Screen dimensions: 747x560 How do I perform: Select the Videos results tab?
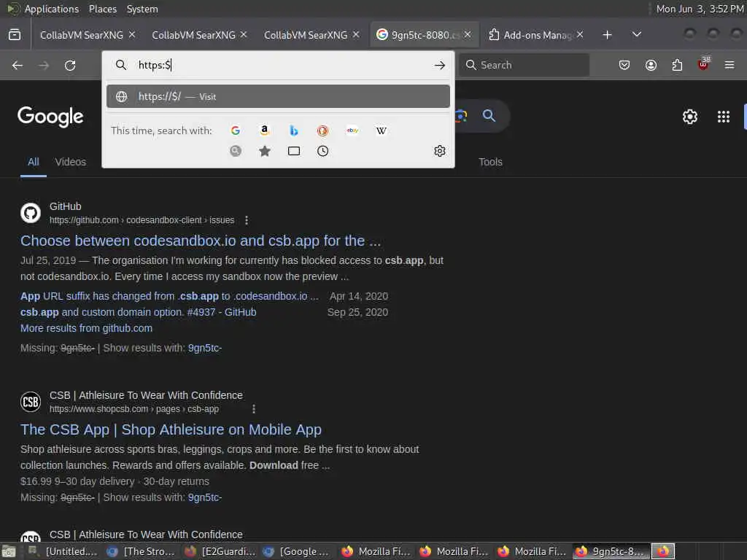71,162
